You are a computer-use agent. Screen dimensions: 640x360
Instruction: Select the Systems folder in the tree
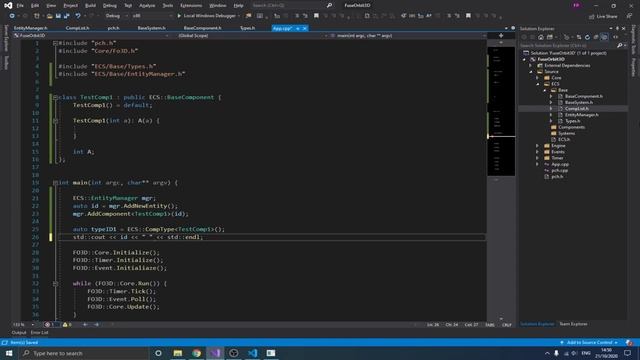click(x=567, y=133)
